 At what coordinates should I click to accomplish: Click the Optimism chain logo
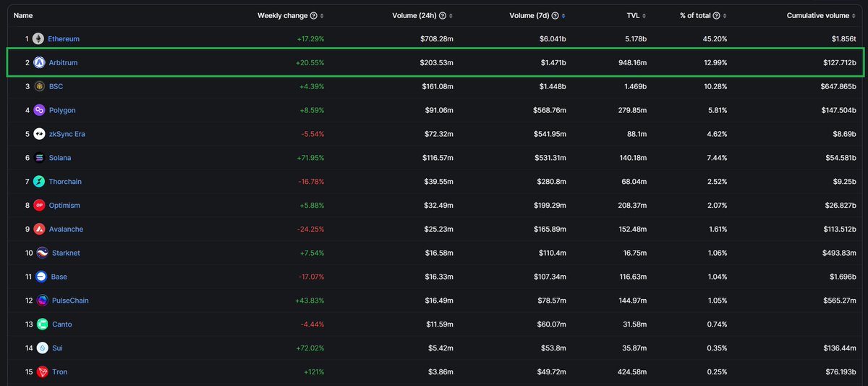click(39, 205)
